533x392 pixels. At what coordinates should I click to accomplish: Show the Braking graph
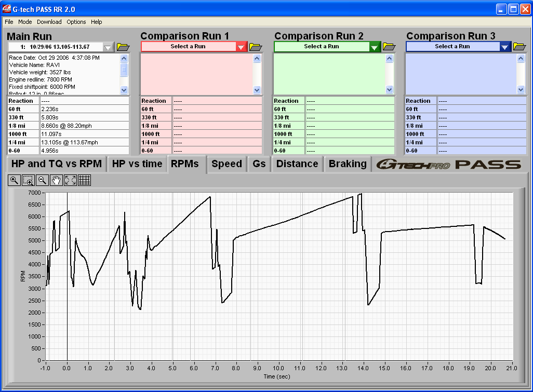[x=347, y=164]
